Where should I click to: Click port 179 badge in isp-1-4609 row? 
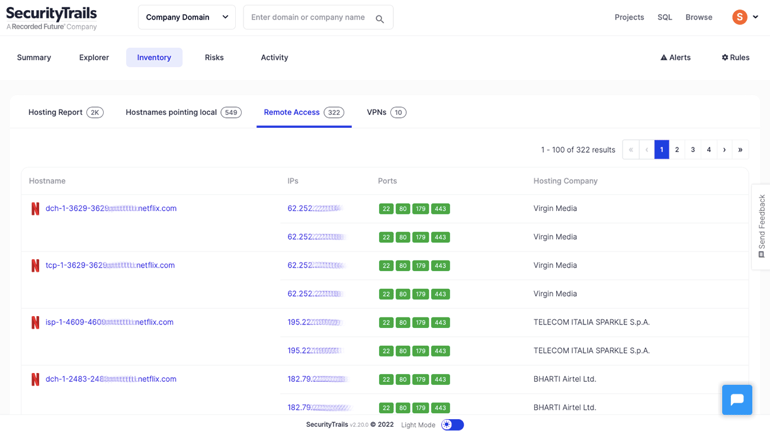click(420, 323)
